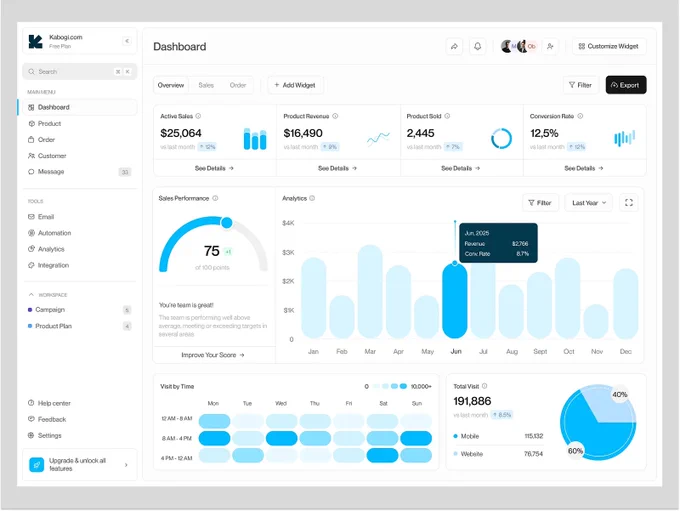Click the share arrow icon in header
680x511 pixels.
454,46
